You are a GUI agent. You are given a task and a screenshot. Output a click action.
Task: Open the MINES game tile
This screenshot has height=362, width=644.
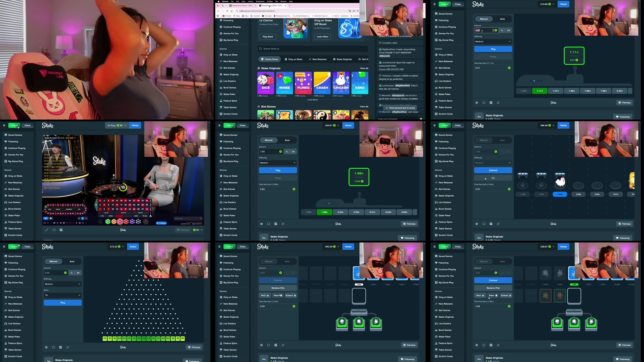point(285,83)
